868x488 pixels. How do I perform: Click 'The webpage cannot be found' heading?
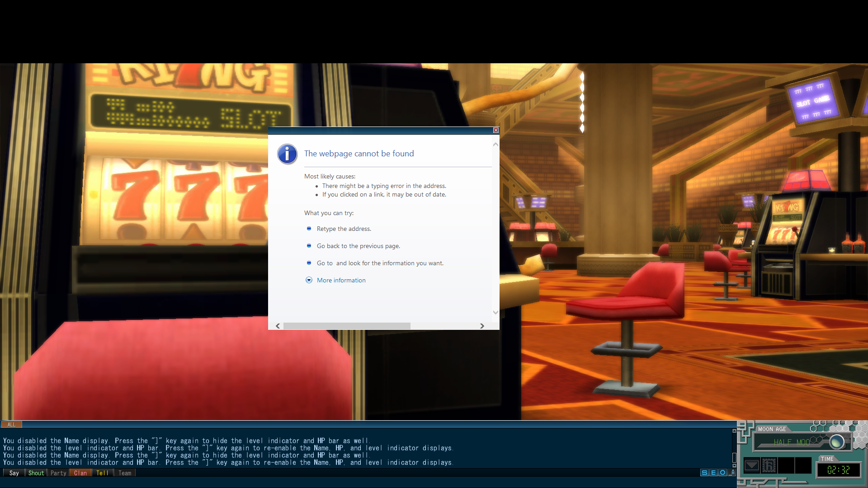[x=359, y=154]
